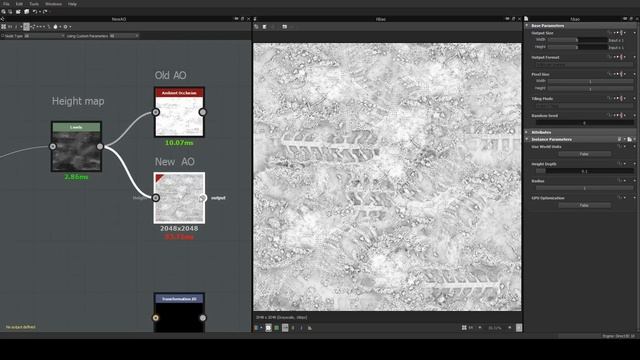The height and width of the screenshot is (360, 640).
Task: Open the Edit menu
Action: coord(19,4)
